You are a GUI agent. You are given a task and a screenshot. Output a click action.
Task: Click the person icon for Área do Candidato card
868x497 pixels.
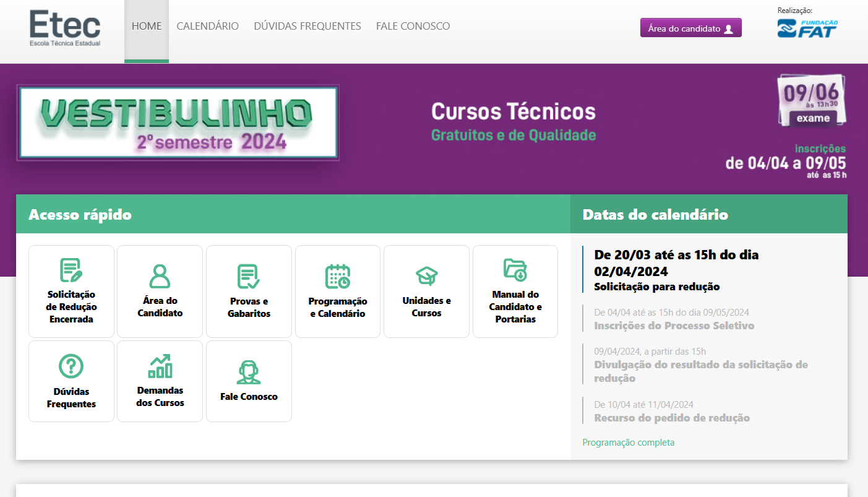tap(160, 276)
